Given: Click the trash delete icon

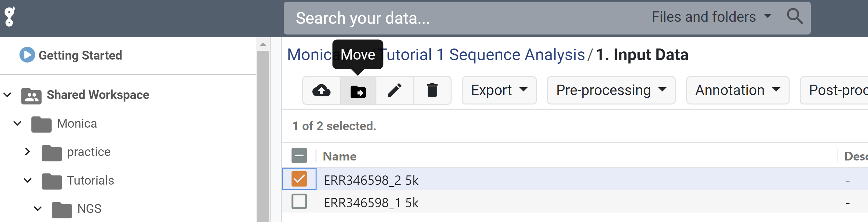Looking at the screenshot, I should coord(432,90).
